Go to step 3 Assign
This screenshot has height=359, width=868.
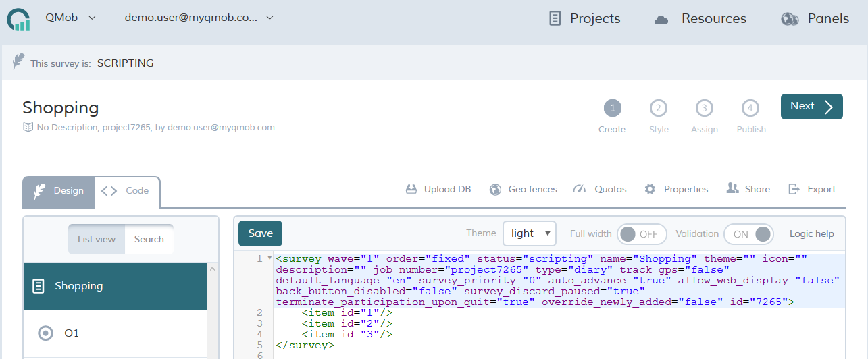(x=705, y=116)
